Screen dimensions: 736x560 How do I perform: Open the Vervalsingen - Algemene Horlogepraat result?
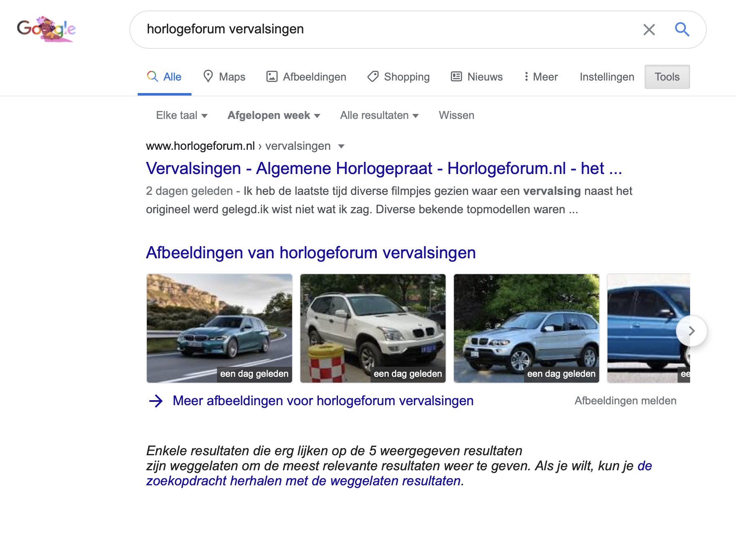[384, 169]
